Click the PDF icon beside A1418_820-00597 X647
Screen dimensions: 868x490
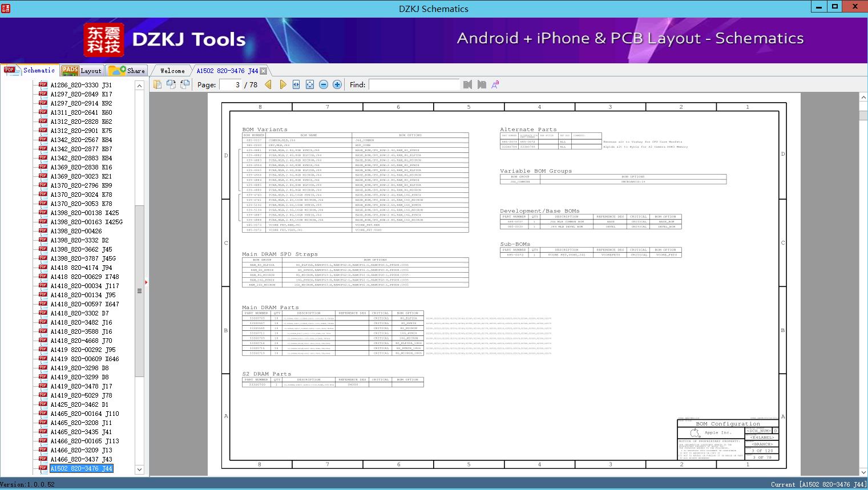point(43,303)
